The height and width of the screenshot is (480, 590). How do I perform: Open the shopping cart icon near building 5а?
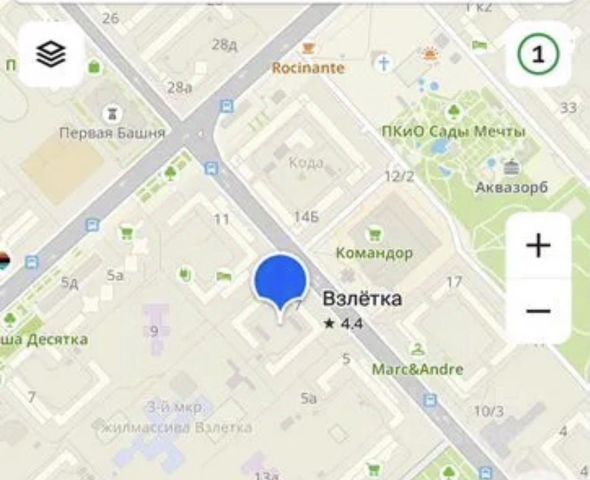126,233
